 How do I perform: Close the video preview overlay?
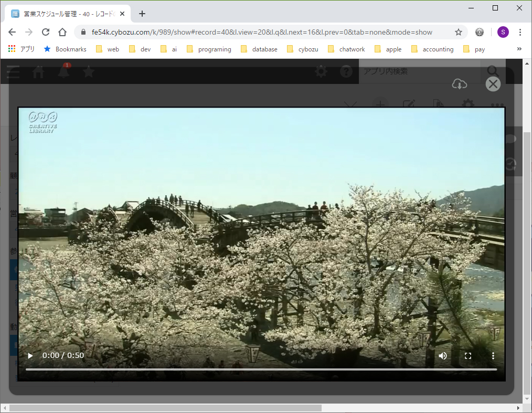point(493,84)
